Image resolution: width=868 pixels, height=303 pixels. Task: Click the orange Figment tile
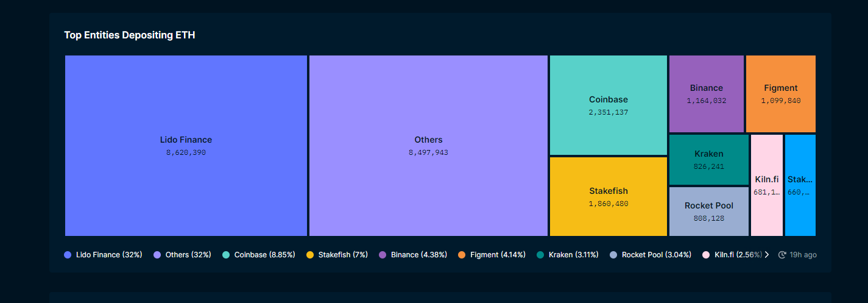click(780, 93)
